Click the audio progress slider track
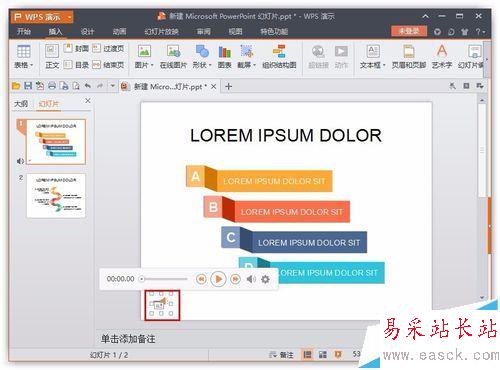Viewport: 500px width, 370px height. 164,279
